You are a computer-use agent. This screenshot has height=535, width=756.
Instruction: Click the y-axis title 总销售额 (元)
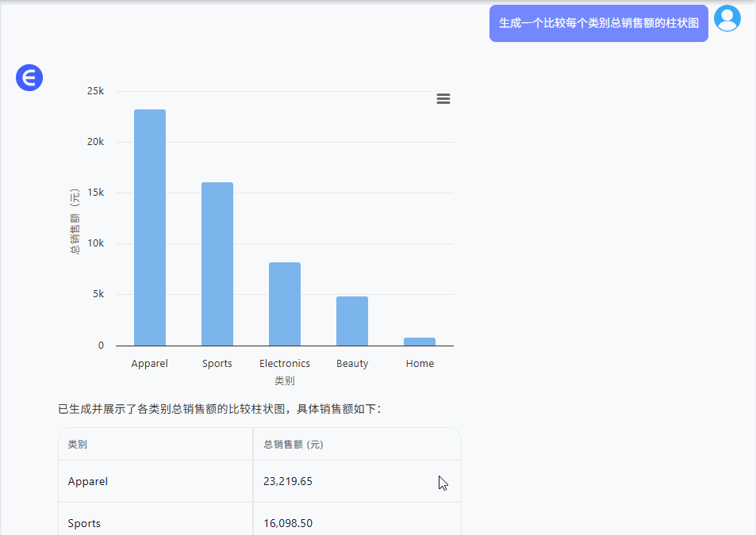point(75,221)
